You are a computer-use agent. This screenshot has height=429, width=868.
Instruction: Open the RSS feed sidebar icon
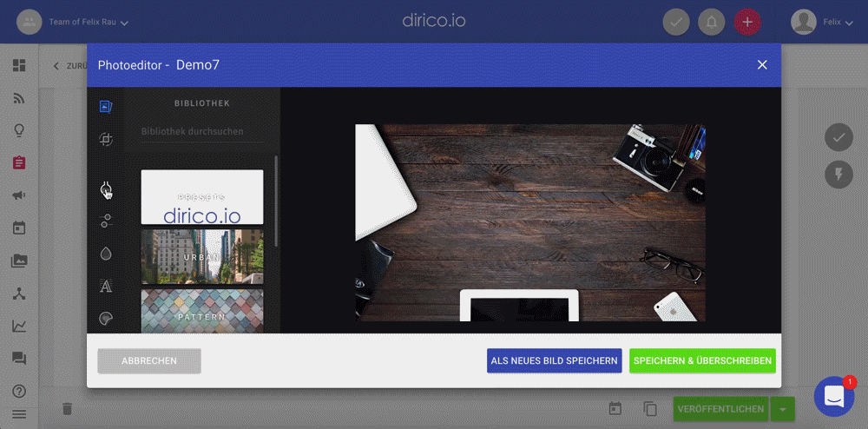(x=19, y=98)
